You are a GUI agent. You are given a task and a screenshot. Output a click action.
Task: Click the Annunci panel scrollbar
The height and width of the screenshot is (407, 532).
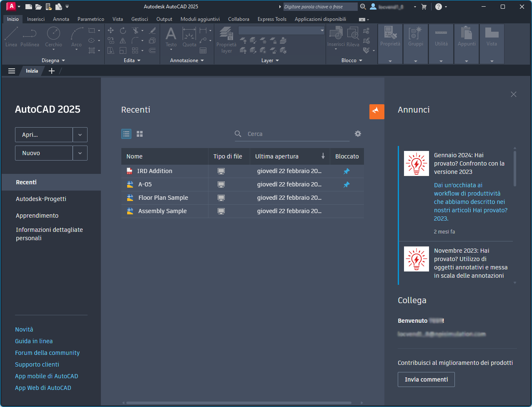click(515, 168)
